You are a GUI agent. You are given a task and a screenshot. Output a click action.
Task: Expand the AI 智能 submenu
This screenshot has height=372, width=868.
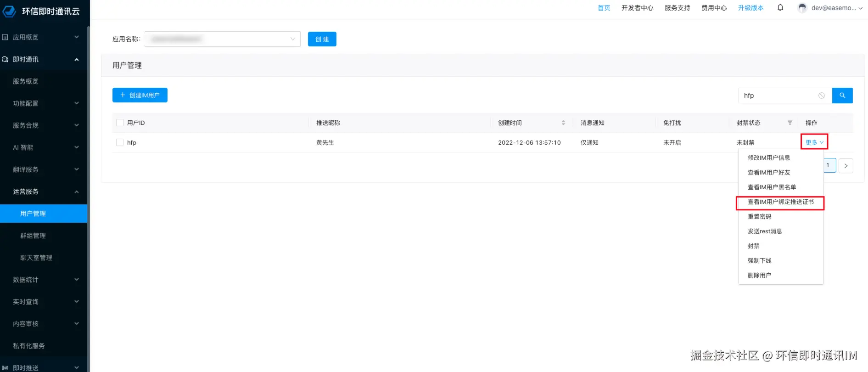[x=77, y=147]
